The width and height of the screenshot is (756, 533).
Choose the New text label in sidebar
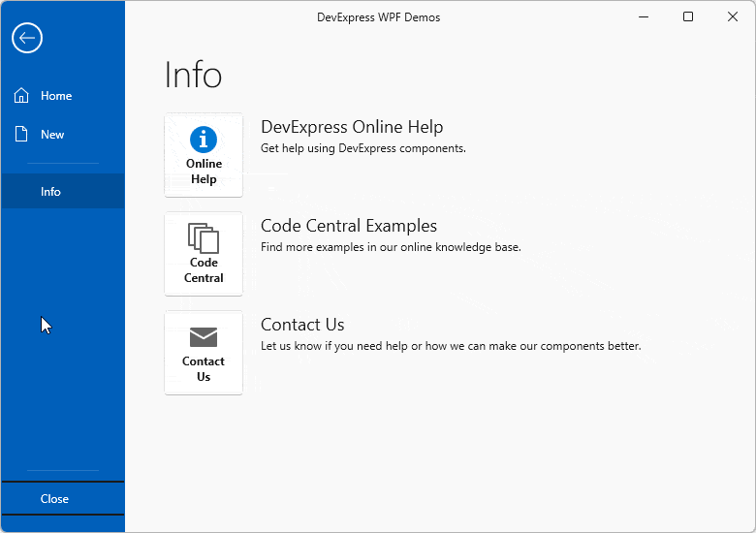pos(52,135)
